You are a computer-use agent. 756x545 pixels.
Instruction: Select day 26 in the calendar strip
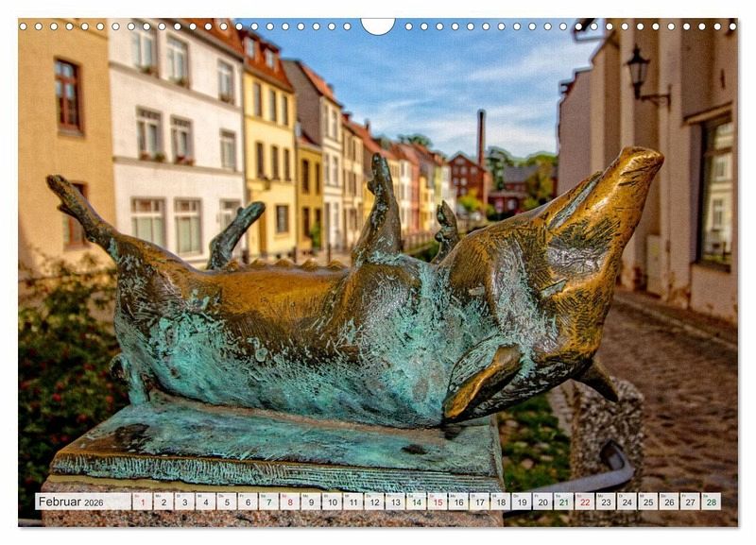pos(669,502)
